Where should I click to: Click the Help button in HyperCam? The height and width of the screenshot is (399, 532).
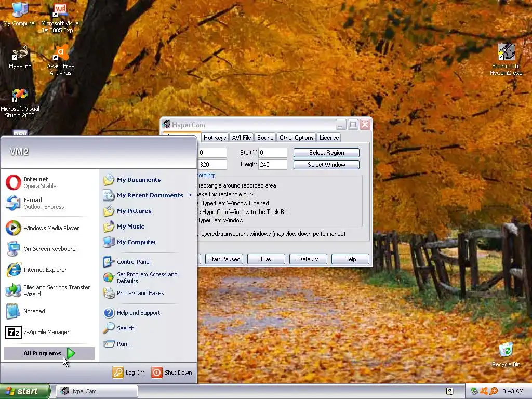click(x=350, y=259)
